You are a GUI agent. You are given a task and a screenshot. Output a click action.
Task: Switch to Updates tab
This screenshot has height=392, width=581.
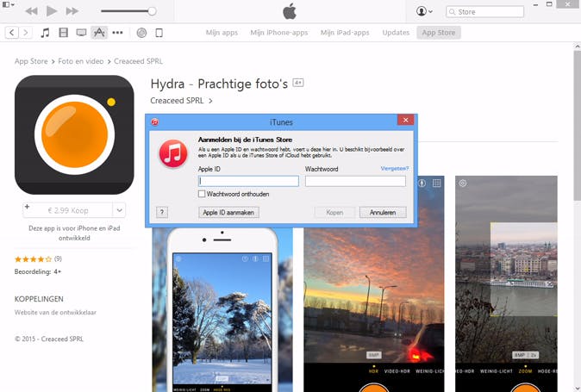(x=396, y=33)
